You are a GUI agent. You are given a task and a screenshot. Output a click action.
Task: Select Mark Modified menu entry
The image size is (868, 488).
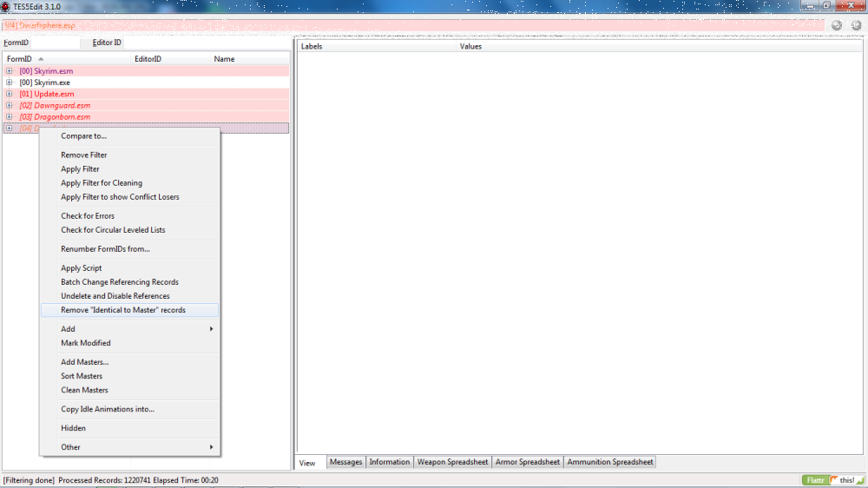(x=129, y=343)
